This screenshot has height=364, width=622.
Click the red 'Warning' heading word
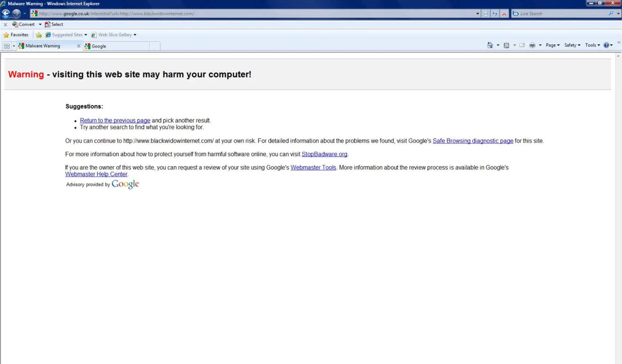click(x=26, y=74)
